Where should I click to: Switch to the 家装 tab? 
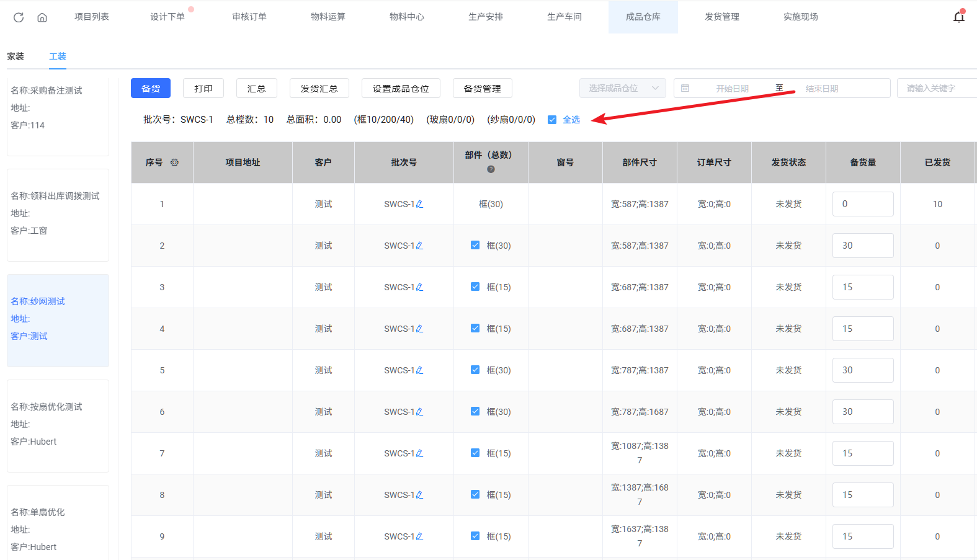16,56
